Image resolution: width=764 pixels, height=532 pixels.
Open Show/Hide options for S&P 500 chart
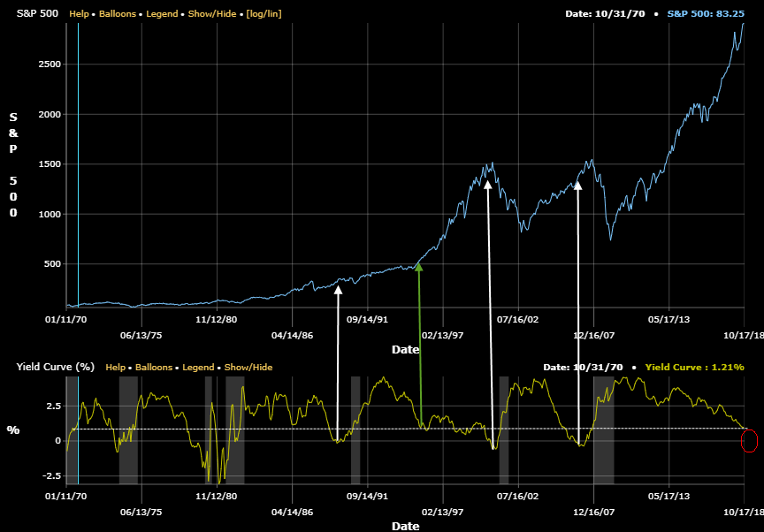click(x=211, y=14)
